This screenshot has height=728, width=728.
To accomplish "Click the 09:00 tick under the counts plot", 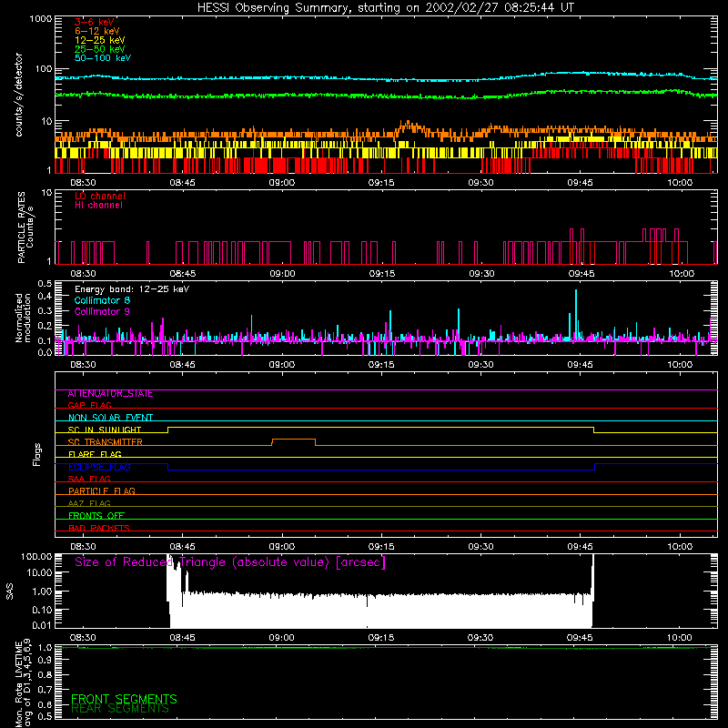I will point(282,183).
